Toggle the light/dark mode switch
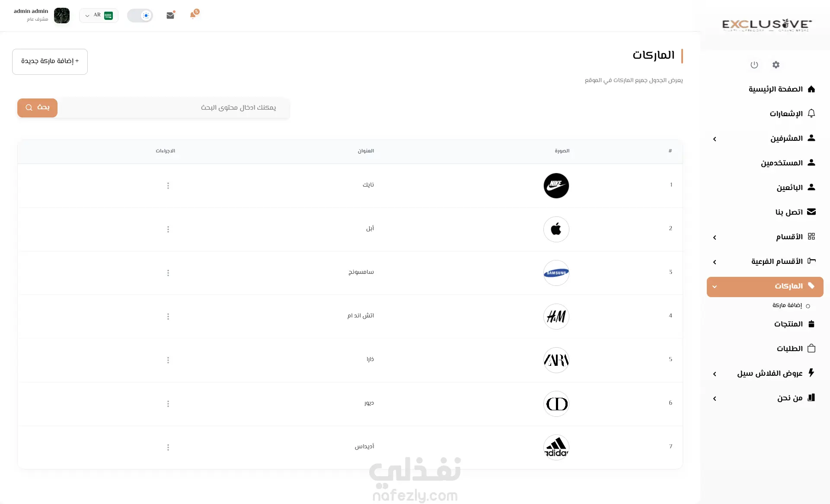830x504 pixels. coord(140,16)
